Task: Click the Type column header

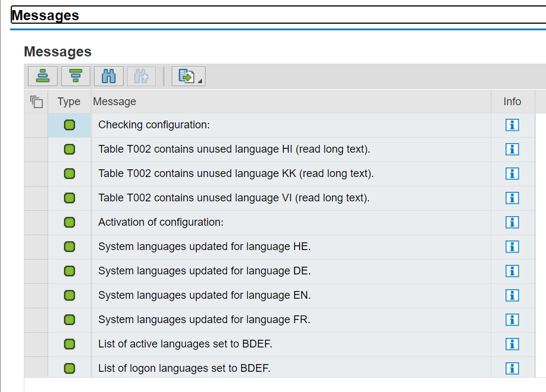Action: [x=68, y=102]
